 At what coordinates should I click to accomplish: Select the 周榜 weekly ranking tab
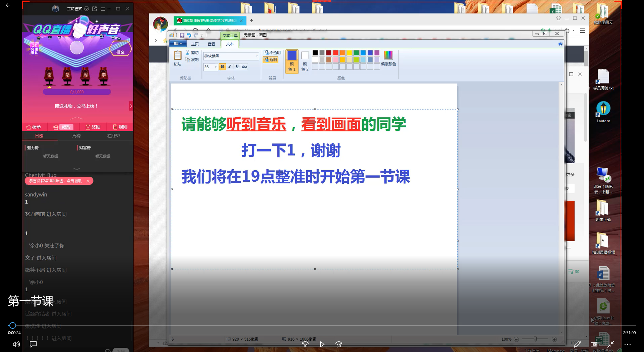[x=76, y=136]
